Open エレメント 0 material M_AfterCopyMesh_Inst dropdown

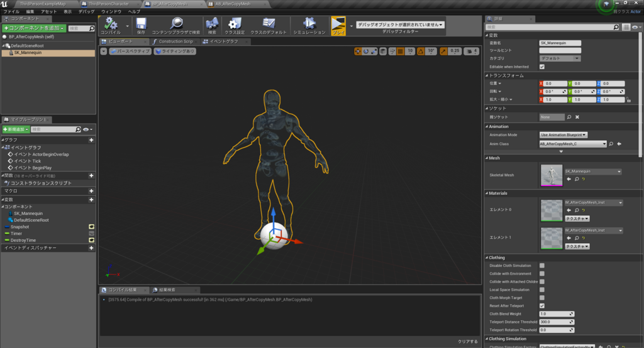point(594,203)
